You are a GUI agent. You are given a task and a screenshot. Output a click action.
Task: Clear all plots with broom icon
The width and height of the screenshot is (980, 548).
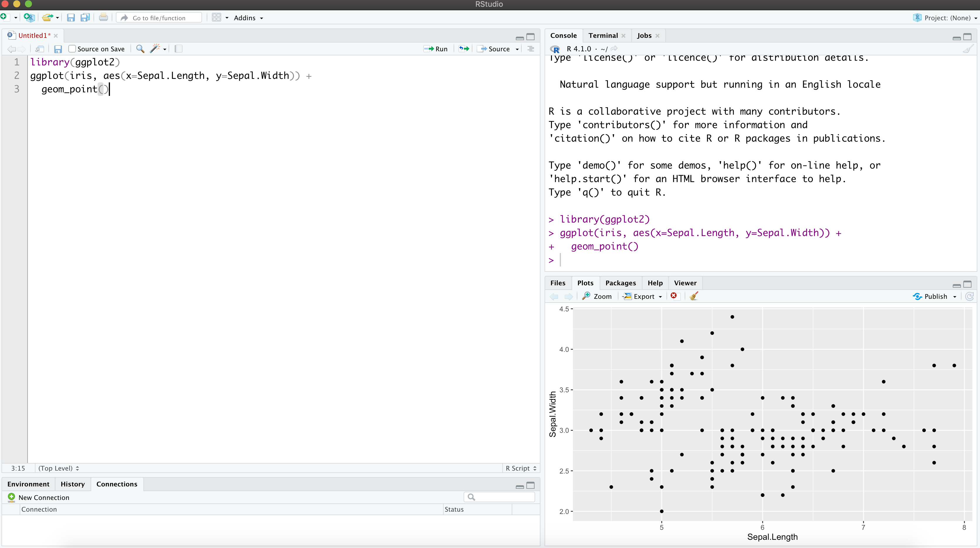tap(694, 296)
